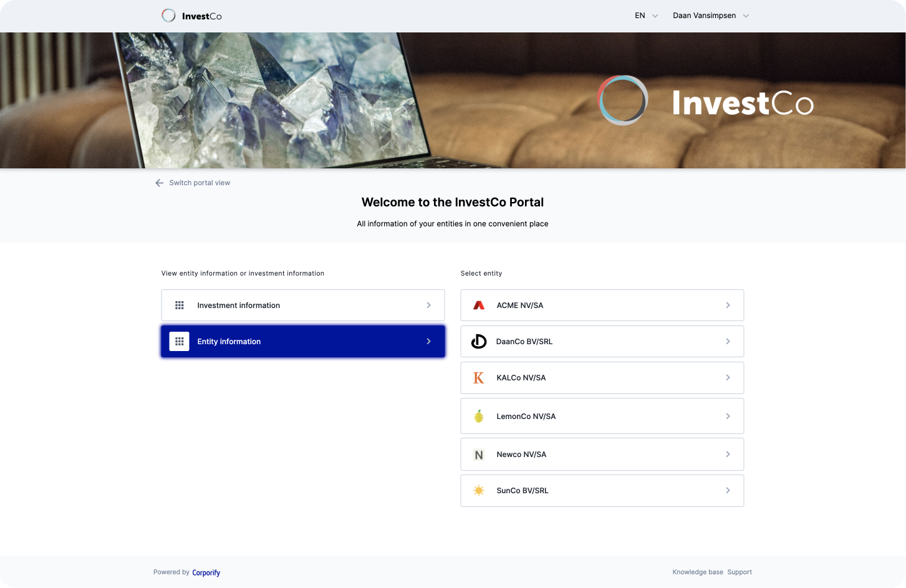Screen dimensions: 906x588
Task: Follow the Corporify link in footer
Action: pyautogui.click(x=206, y=572)
